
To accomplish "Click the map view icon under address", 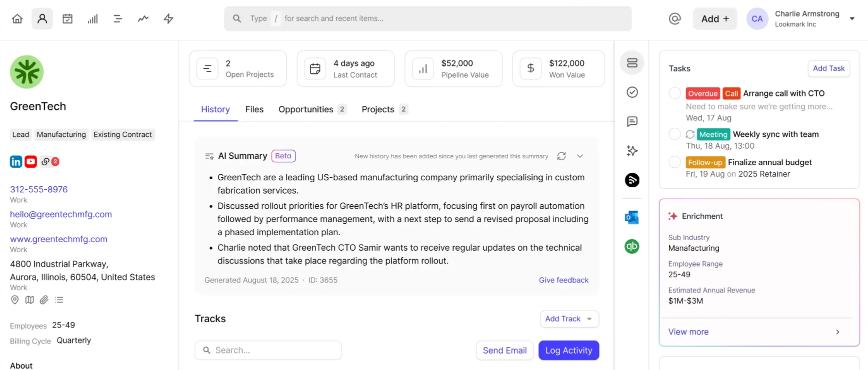I will (29, 300).
